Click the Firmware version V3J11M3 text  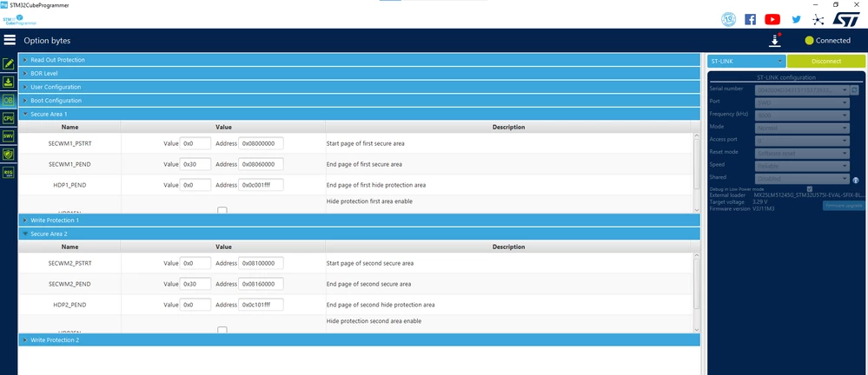click(764, 208)
